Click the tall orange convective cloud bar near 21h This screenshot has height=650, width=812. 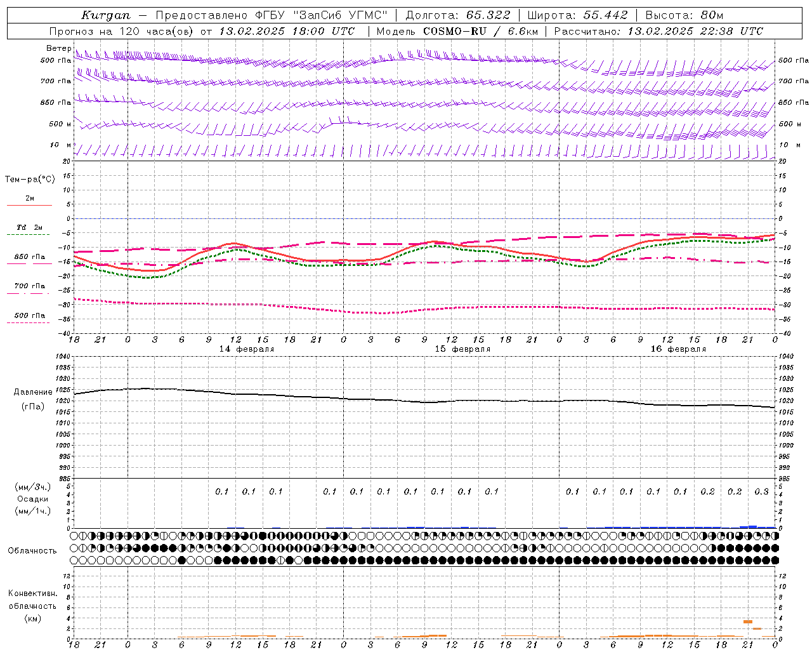(x=748, y=621)
